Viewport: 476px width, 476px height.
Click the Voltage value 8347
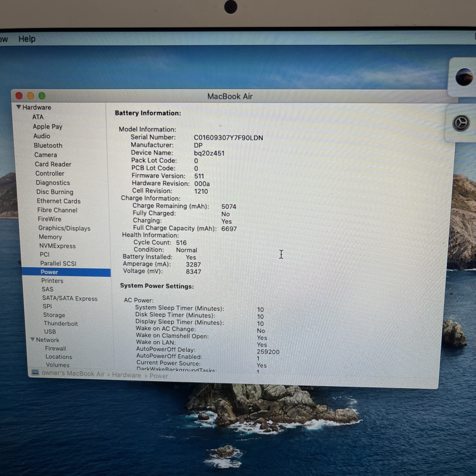point(193,272)
